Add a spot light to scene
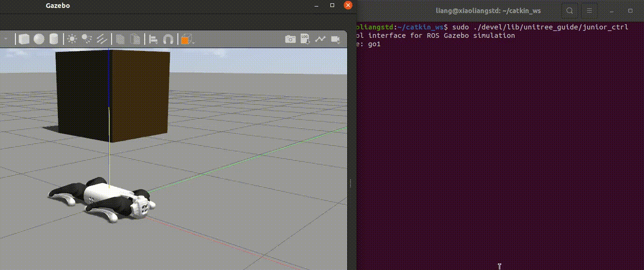The height and width of the screenshot is (270, 644). point(86,39)
